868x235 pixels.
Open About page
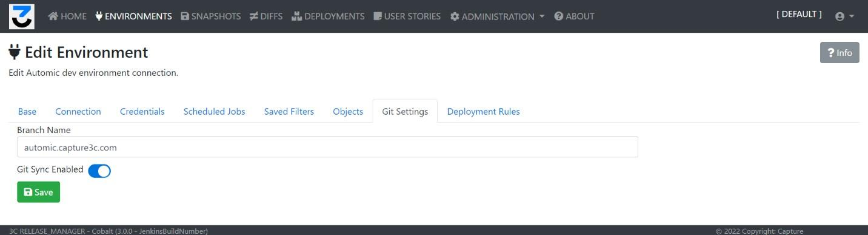click(x=574, y=16)
